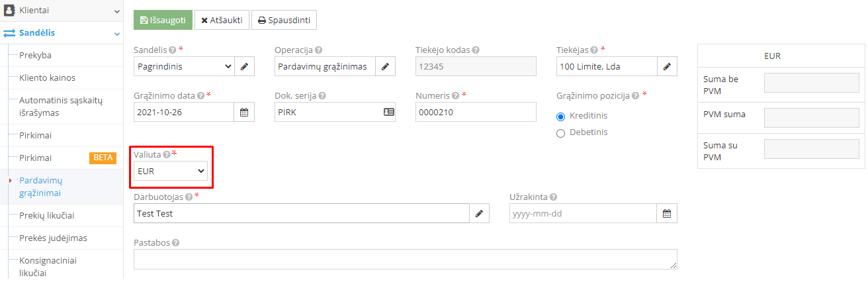Click pencil edit icon beside Operacija field

[385, 66]
